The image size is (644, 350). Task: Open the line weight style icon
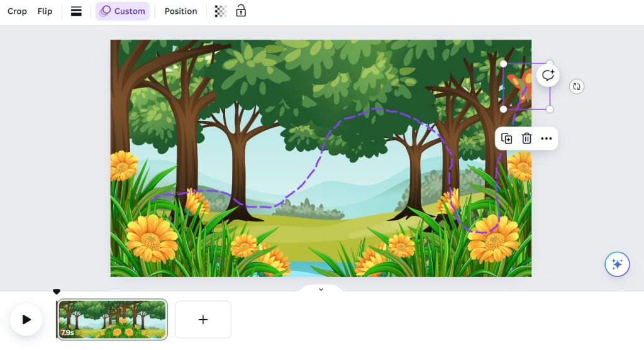76,11
